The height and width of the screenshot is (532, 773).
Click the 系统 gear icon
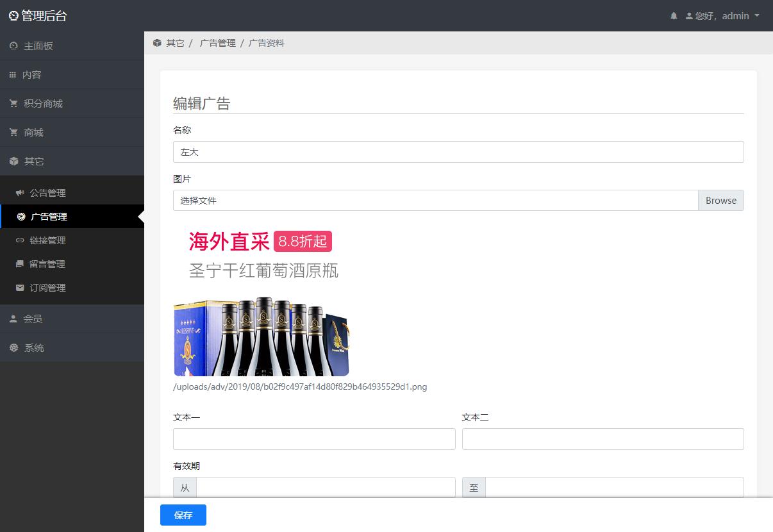13,348
